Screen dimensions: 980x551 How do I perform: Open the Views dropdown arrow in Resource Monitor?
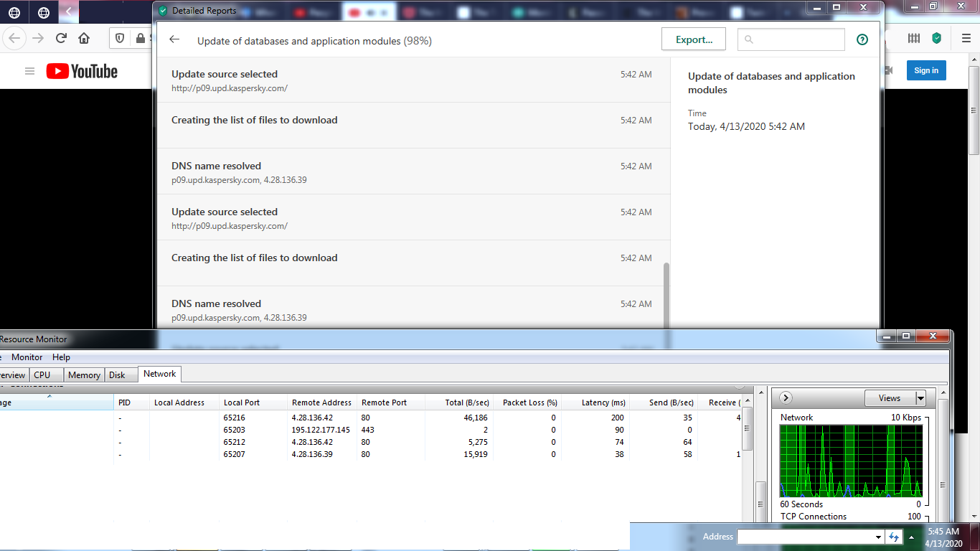coord(920,398)
